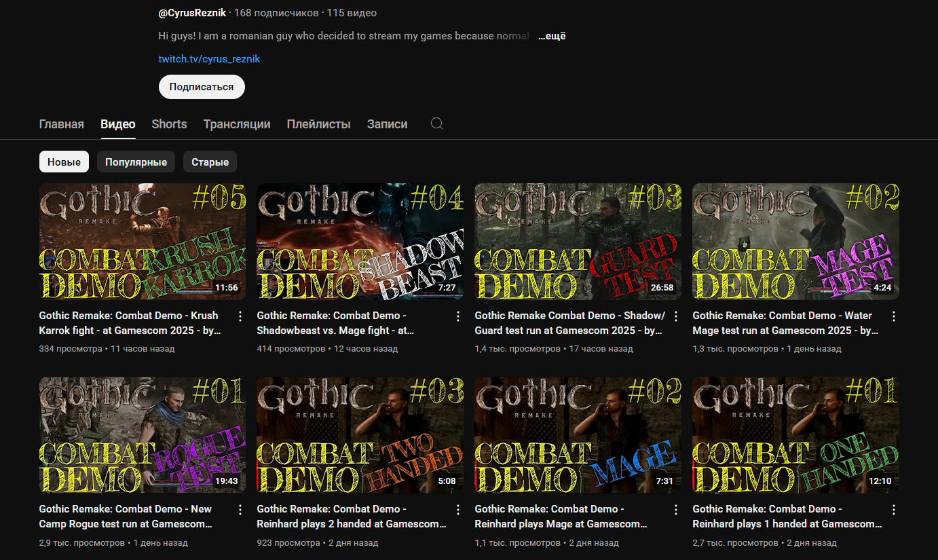Open video title Reinhard plays Mage
Image resolution: width=938 pixels, height=560 pixels.
click(x=561, y=517)
